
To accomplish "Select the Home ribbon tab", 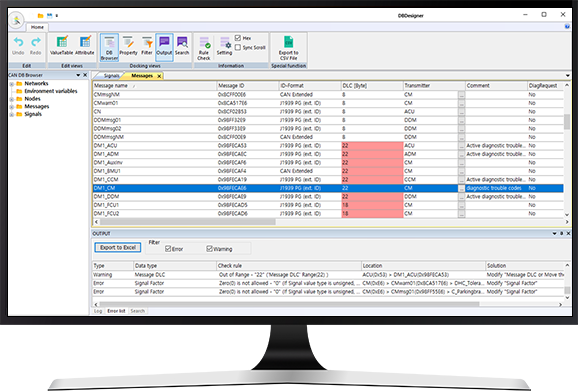I will click(x=37, y=27).
